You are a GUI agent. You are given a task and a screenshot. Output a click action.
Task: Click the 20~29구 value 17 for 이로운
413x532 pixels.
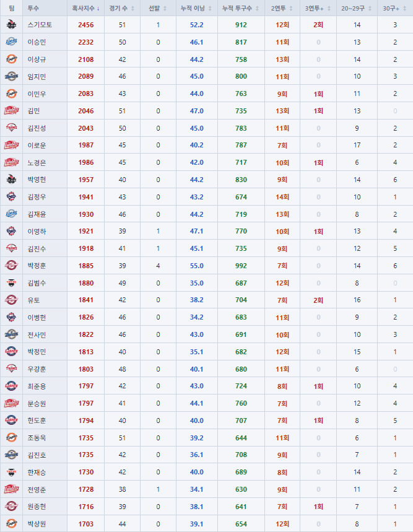click(357, 145)
